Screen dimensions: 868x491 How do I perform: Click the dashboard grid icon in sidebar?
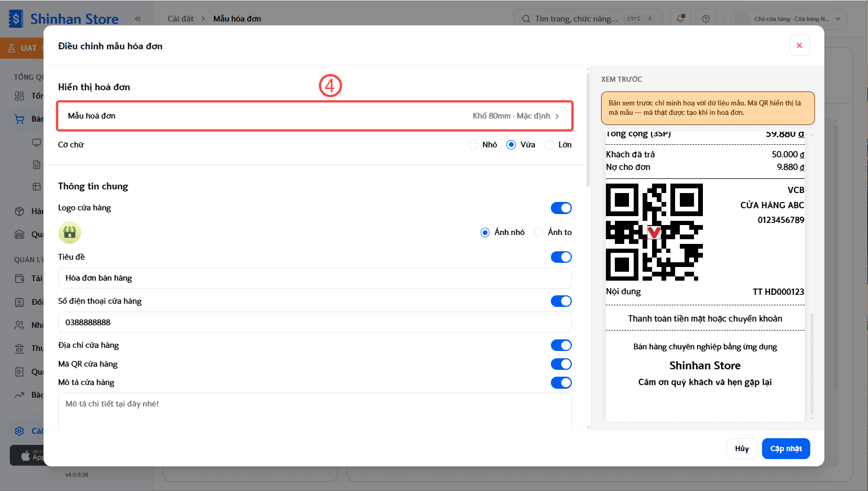click(19, 96)
